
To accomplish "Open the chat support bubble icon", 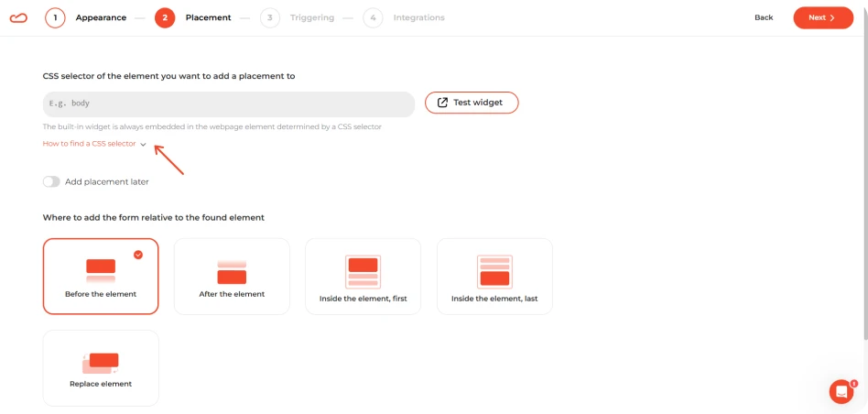I will pyautogui.click(x=841, y=392).
